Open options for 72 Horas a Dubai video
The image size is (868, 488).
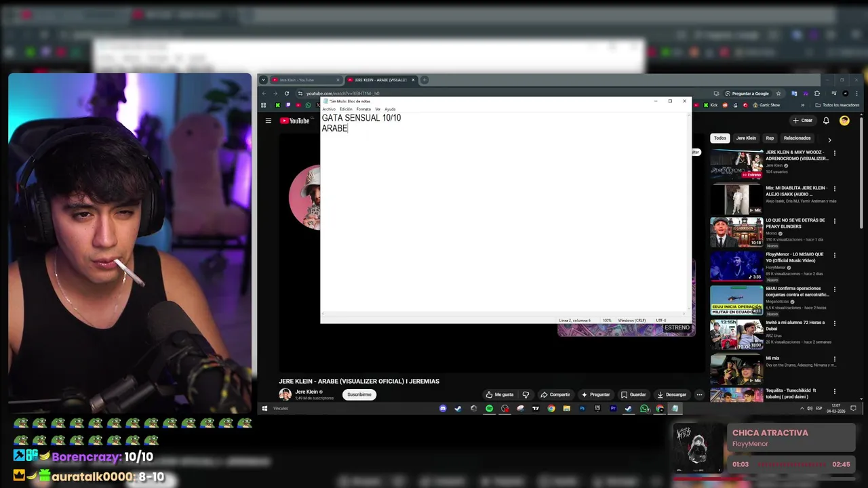[834, 323]
